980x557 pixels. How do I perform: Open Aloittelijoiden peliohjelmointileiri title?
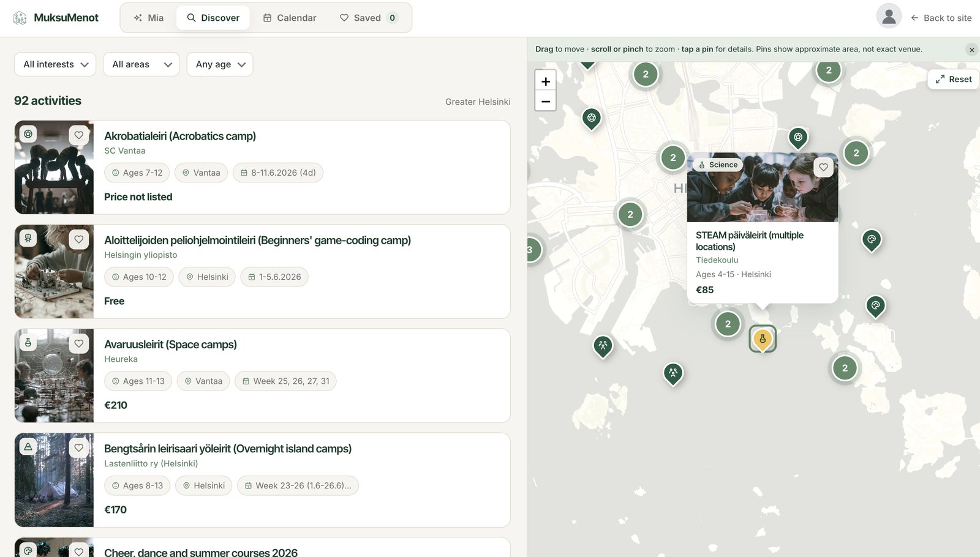click(257, 240)
